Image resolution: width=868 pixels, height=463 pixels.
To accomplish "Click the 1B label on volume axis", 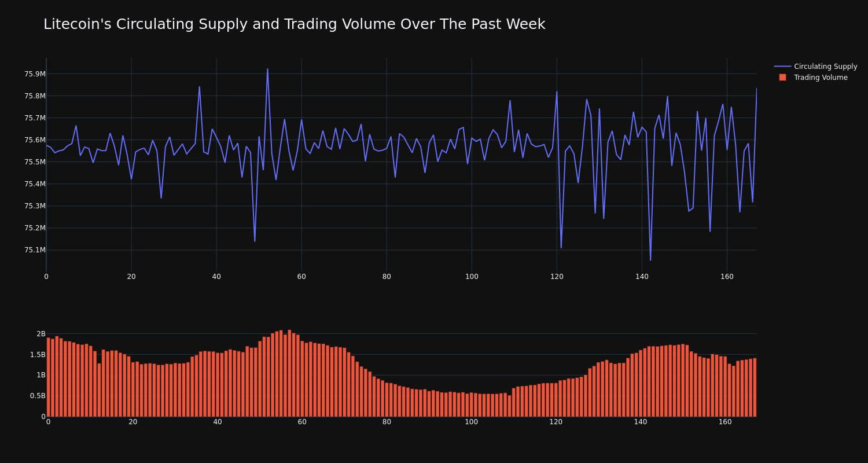I will [41, 375].
